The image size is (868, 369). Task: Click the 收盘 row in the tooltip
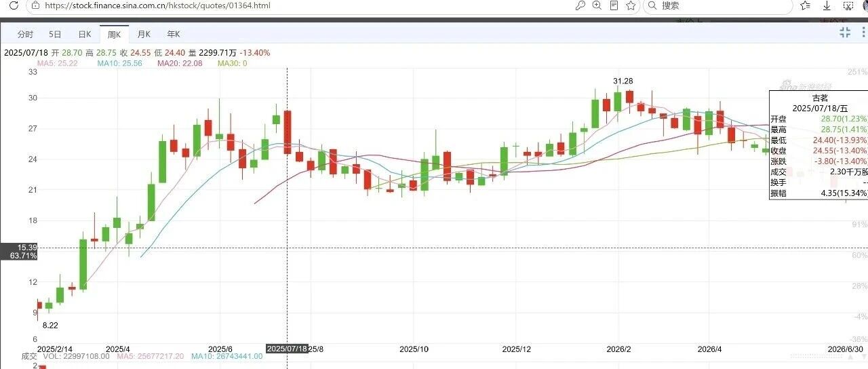(x=818, y=151)
